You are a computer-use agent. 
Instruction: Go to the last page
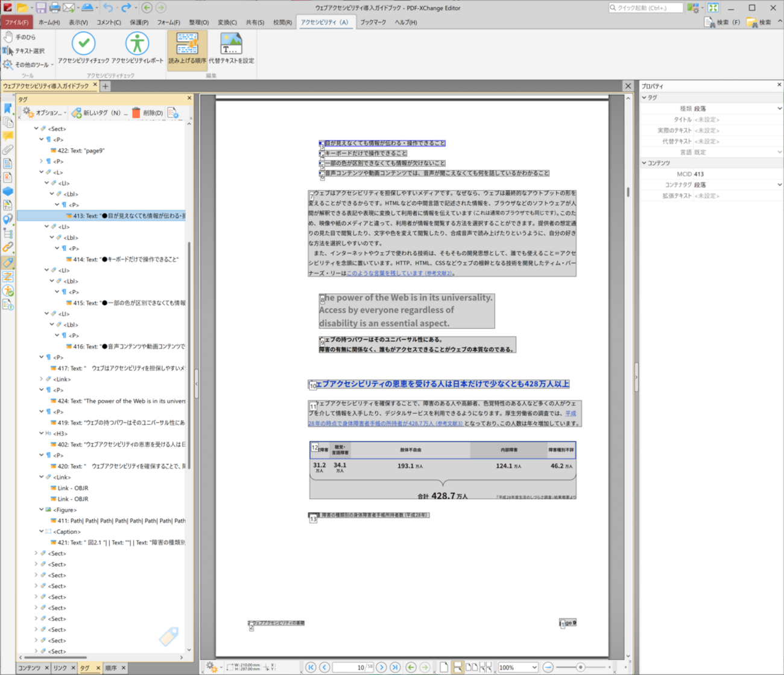[x=395, y=667]
